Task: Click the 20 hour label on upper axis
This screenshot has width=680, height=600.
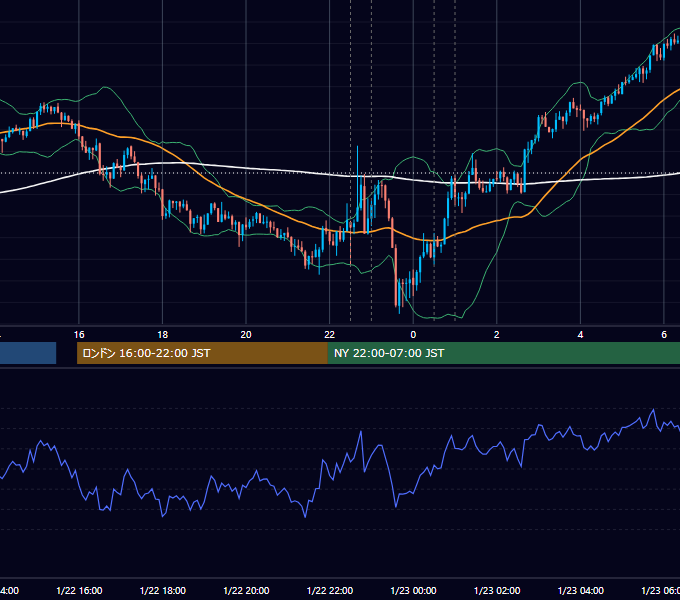Action: 246,335
